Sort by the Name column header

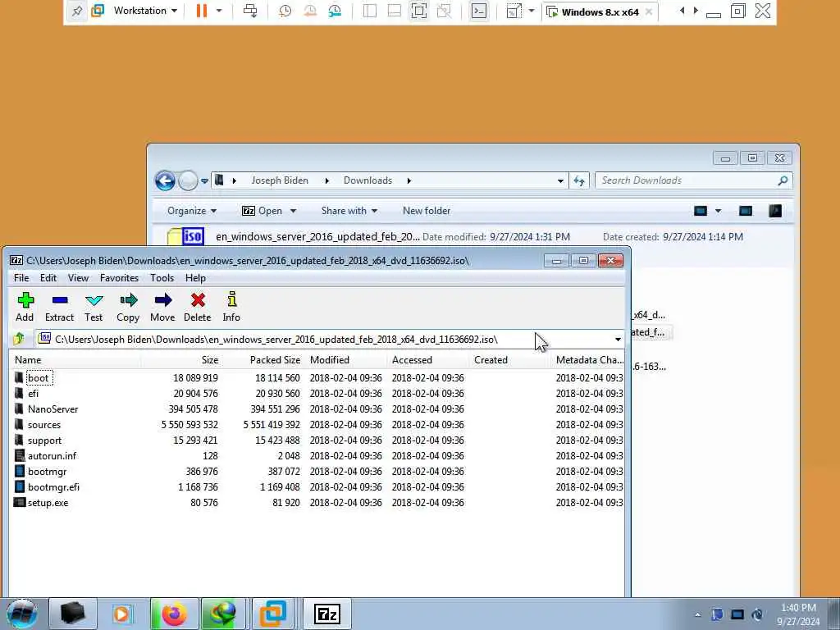[75, 360]
